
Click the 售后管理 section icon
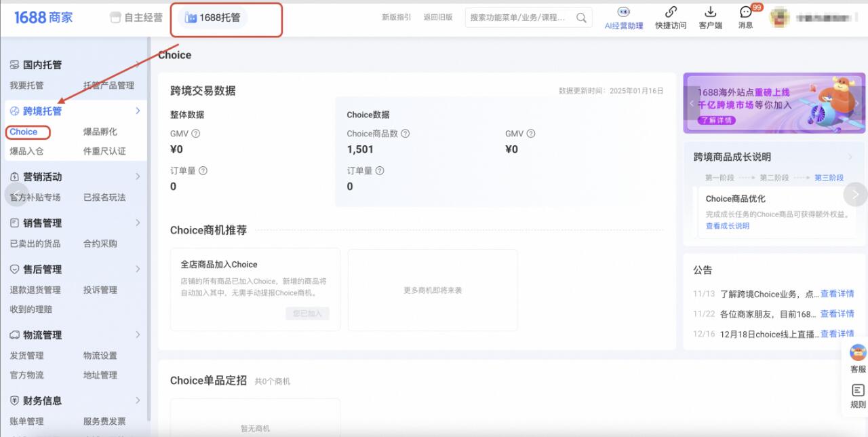[14, 269]
